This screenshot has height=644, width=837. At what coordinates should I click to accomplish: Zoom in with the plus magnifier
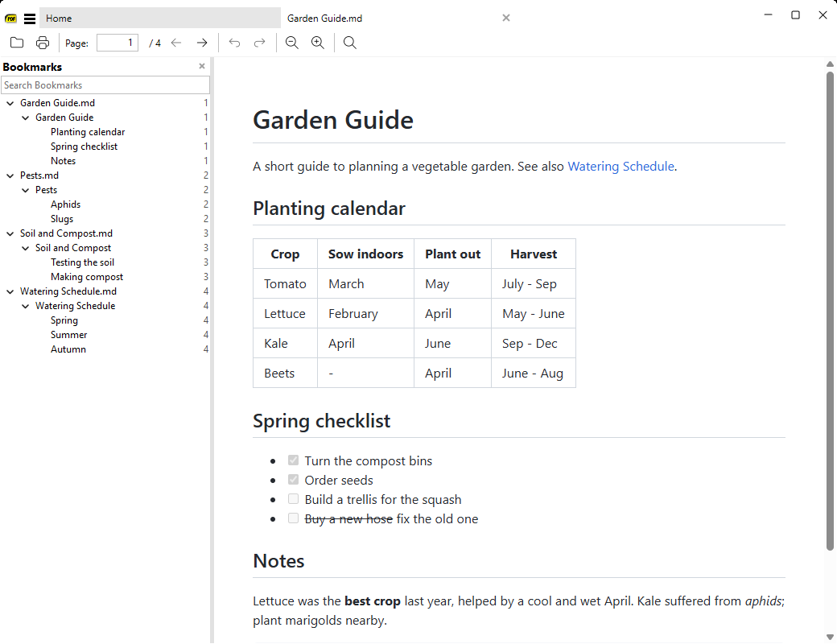tap(318, 43)
